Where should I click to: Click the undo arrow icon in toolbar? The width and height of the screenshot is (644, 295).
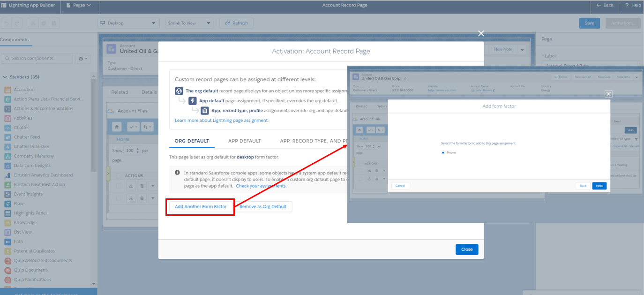6,23
